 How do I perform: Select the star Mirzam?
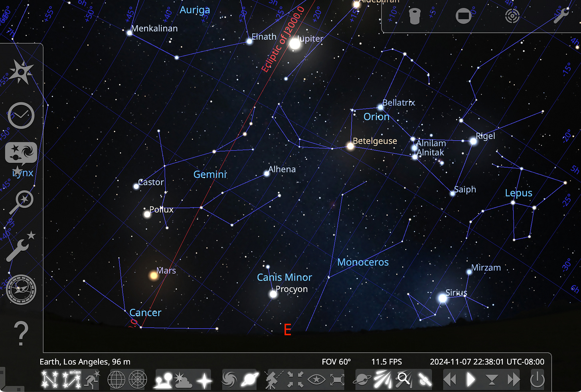pyautogui.click(x=469, y=272)
